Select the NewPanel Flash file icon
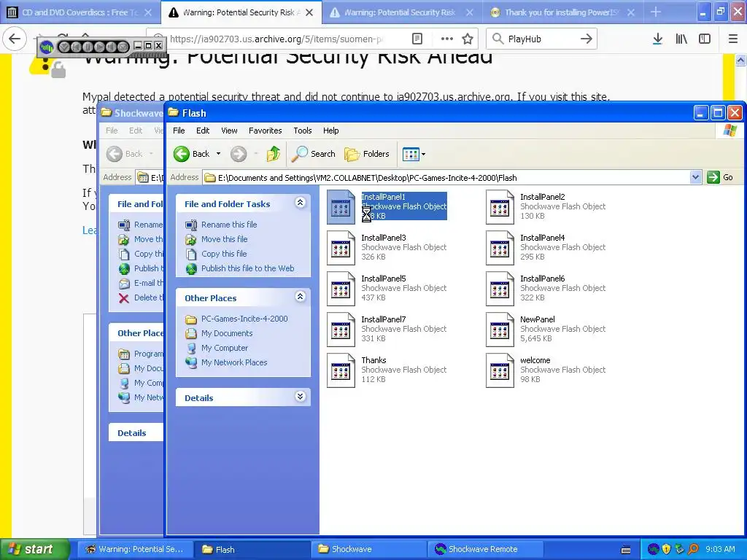Image resolution: width=747 pixels, height=560 pixels. point(500,330)
